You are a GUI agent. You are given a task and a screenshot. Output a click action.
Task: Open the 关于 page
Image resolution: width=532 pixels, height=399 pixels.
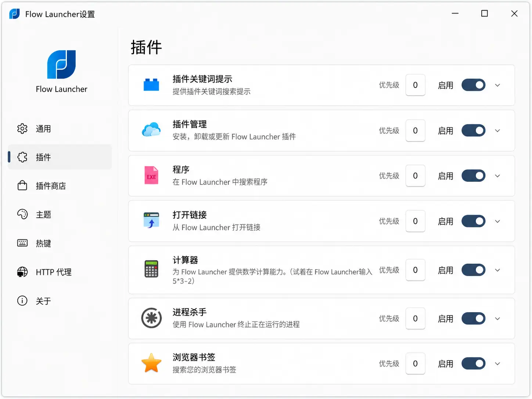[x=60, y=301]
